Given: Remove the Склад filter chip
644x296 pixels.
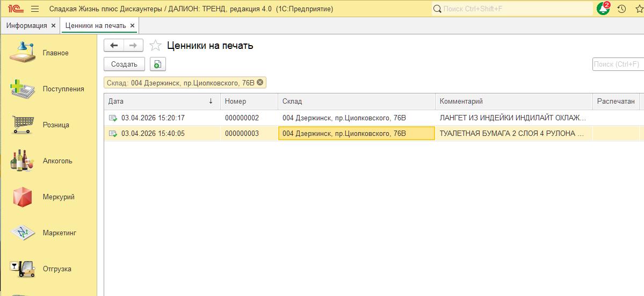Looking at the screenshot, I should [260, 82].
